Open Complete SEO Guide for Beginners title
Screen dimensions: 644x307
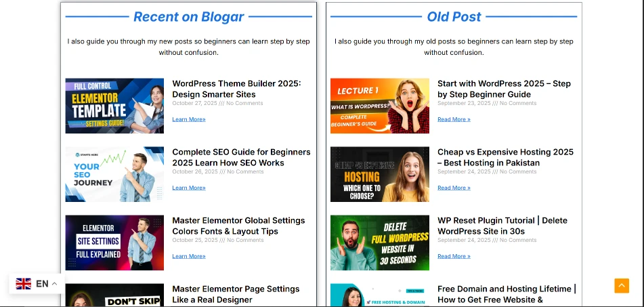241,157
